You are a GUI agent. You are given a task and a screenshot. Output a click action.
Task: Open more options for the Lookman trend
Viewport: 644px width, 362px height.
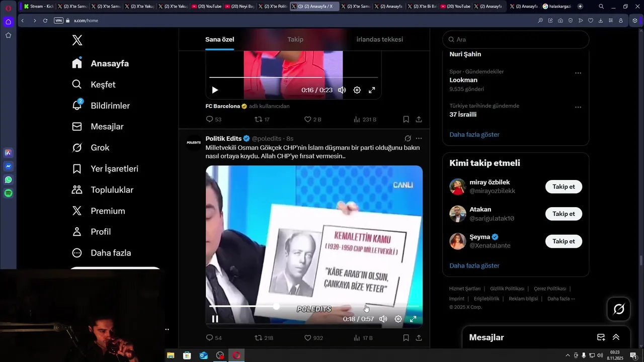point(578,73)
